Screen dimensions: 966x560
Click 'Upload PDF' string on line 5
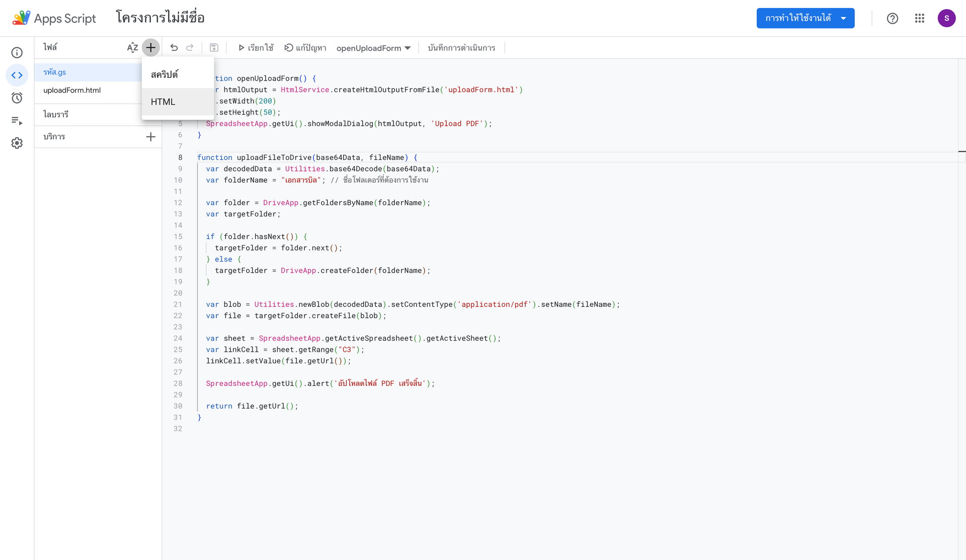[x=457, y=124]
